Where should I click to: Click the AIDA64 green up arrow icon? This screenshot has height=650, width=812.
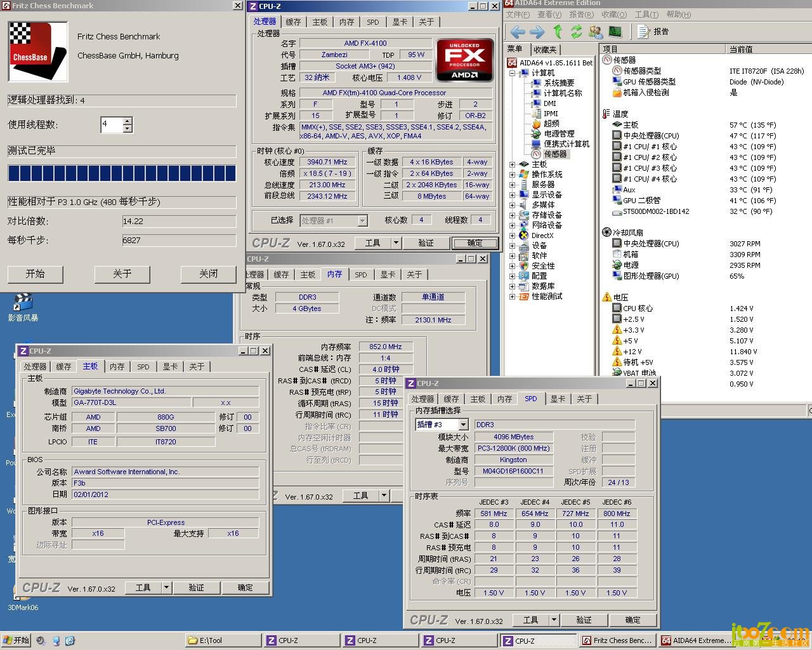pyautogui.click(x=558, y=31)
